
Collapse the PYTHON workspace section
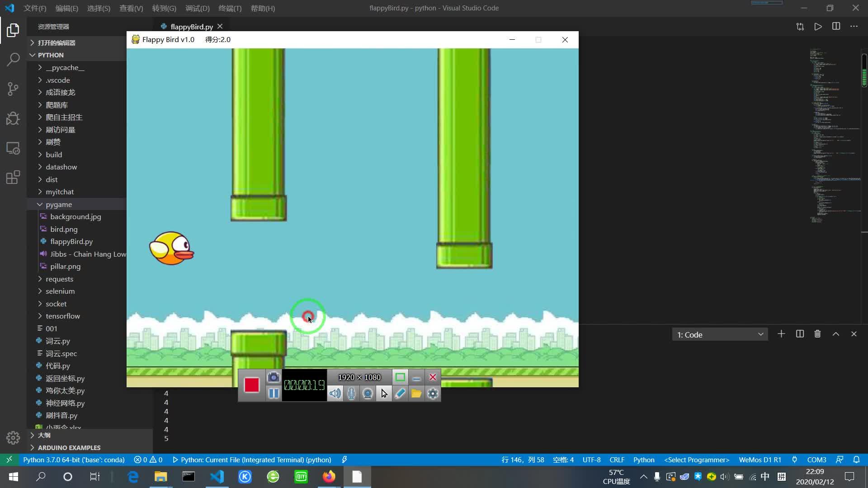coord(77,55)
